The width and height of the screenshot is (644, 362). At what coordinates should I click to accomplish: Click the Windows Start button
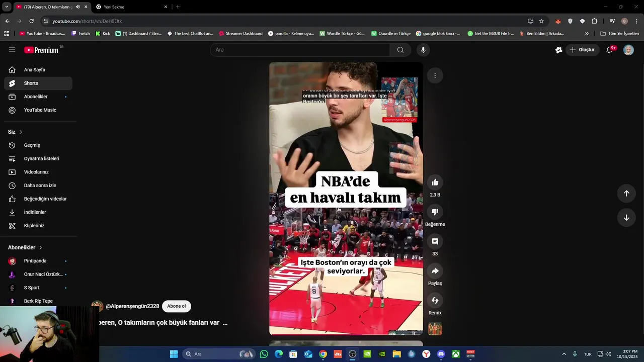(x=174, y=354)
